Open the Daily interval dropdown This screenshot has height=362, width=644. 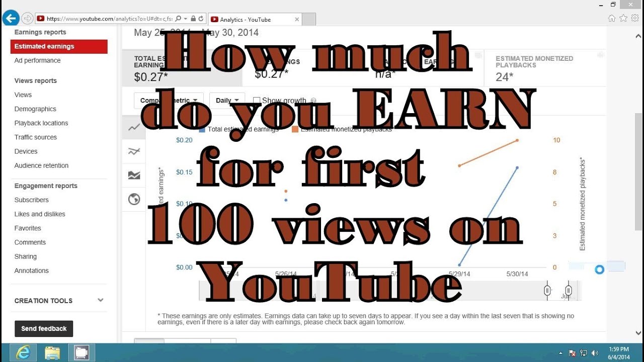pyautogui.click(x=227, y=101)
